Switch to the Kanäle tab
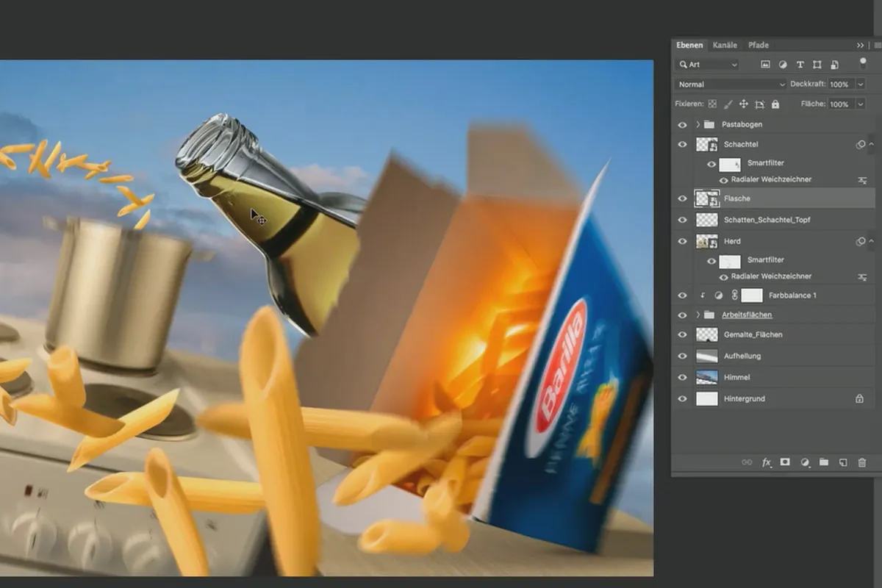882x588 pixels. pyautogui.click(x=725, y=45)
